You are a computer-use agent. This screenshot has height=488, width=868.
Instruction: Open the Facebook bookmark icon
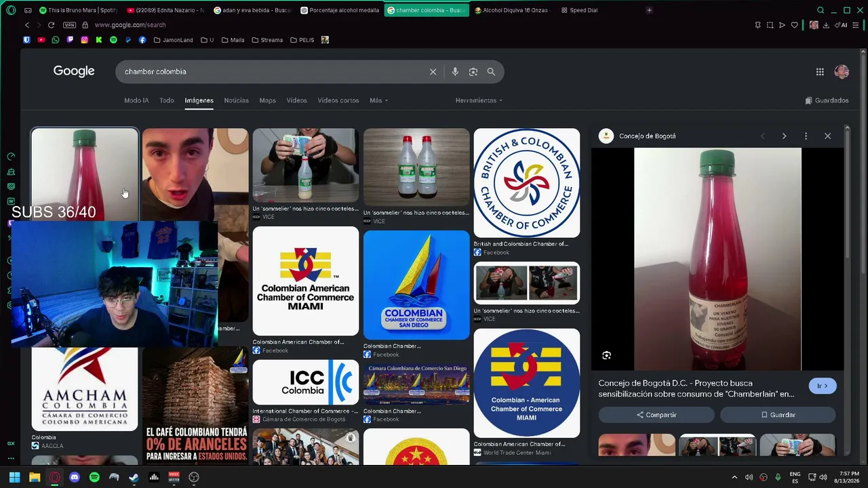(x=142, y=40)
